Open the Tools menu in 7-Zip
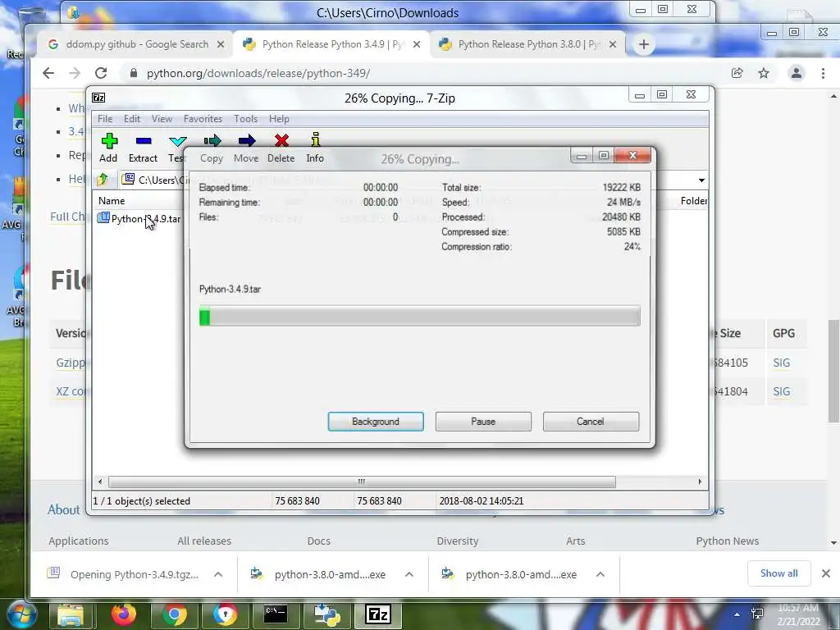Viewport: 840px width, 630px height. [x=245, y=119]
